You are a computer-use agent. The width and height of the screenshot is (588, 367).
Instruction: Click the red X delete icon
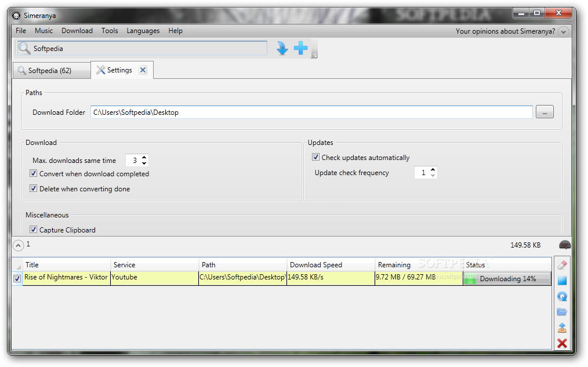click(x=562, y=343)
